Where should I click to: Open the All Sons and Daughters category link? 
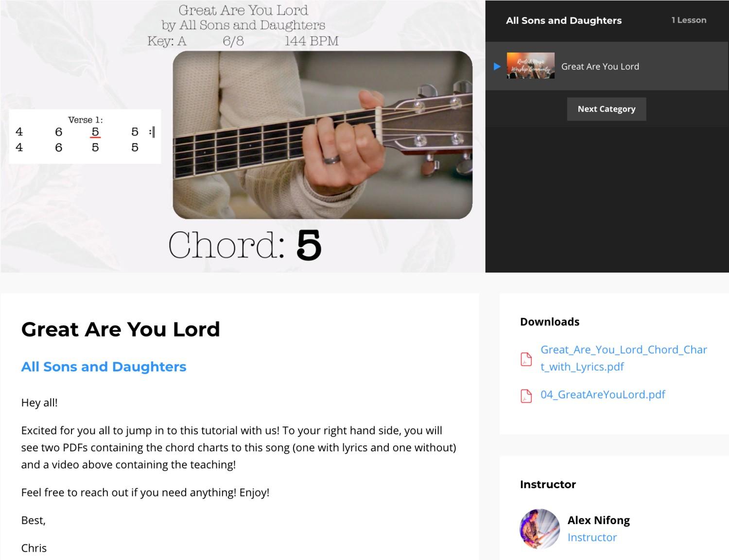[104, 367]
